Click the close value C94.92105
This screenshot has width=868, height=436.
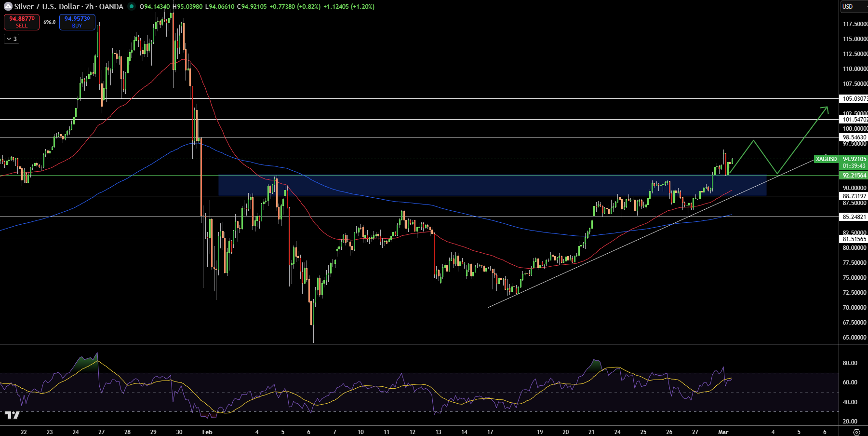[x=252, y=7]
